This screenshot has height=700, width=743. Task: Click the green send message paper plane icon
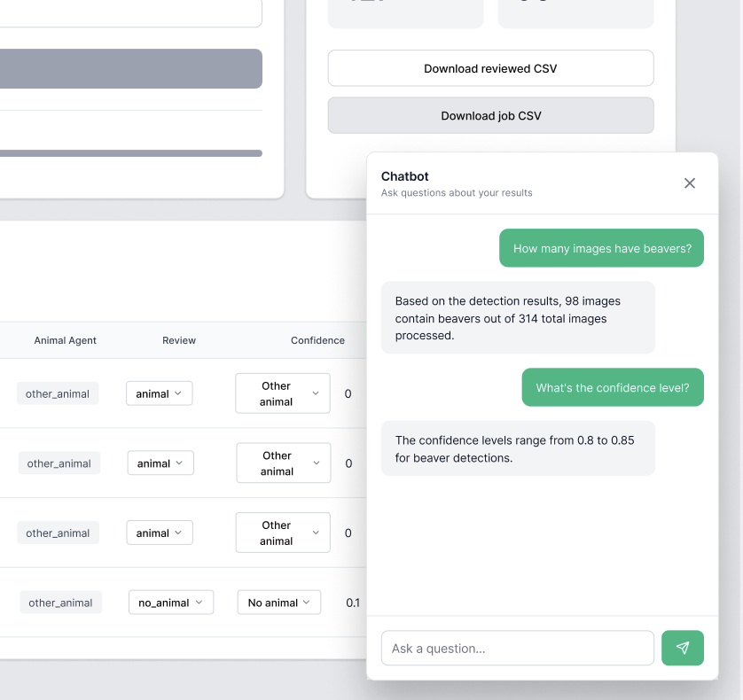pyautogui.click(x=682, y=648)
